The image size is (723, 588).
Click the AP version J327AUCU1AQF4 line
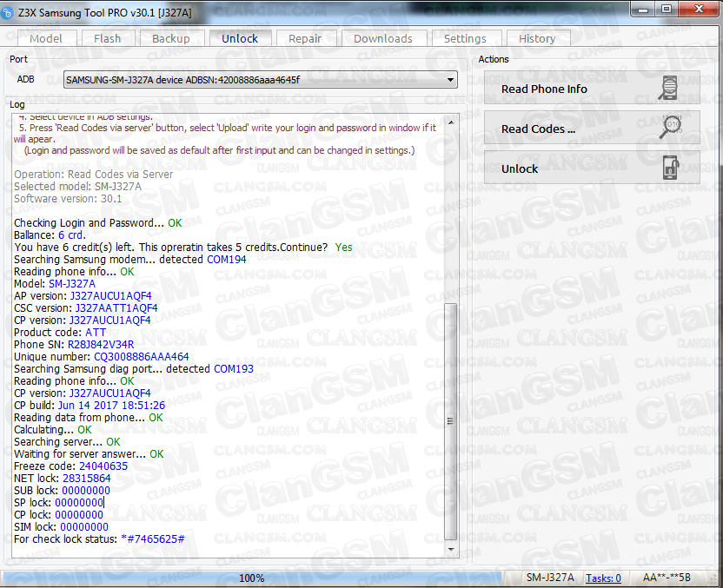[83, 296]
